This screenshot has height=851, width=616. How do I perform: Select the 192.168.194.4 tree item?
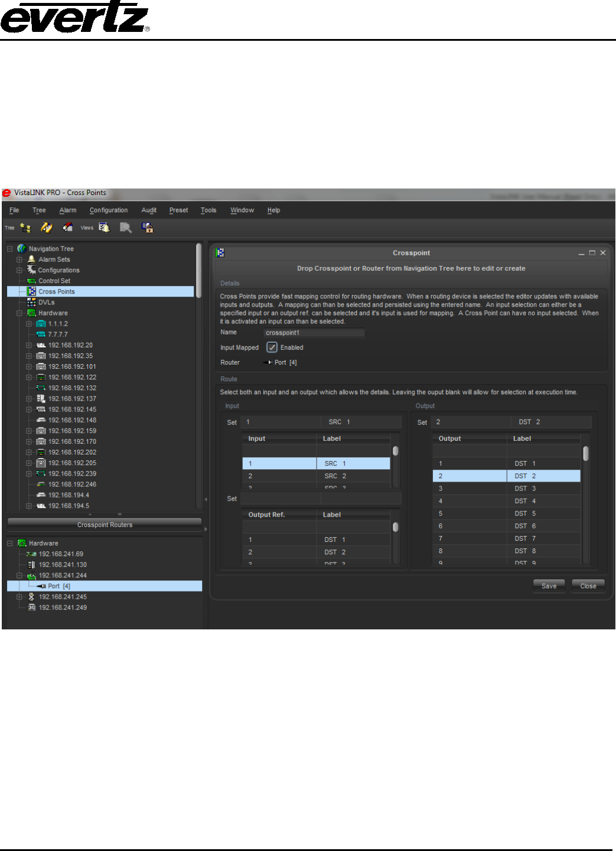click(69, 495)
